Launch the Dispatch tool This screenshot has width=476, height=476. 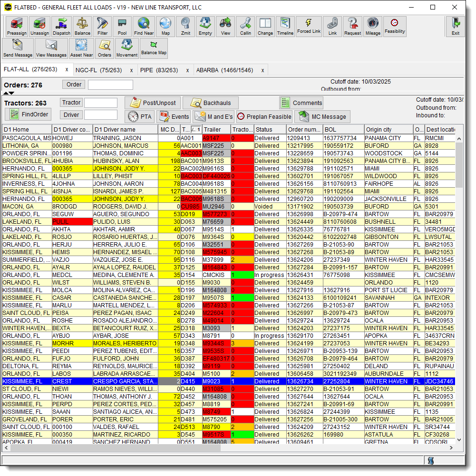click(x=61, y=27)
